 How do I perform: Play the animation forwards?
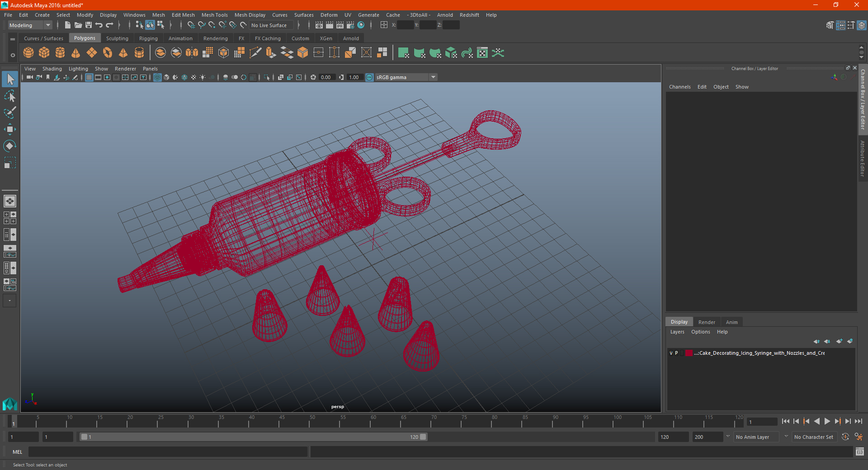[x=827, y=421]
